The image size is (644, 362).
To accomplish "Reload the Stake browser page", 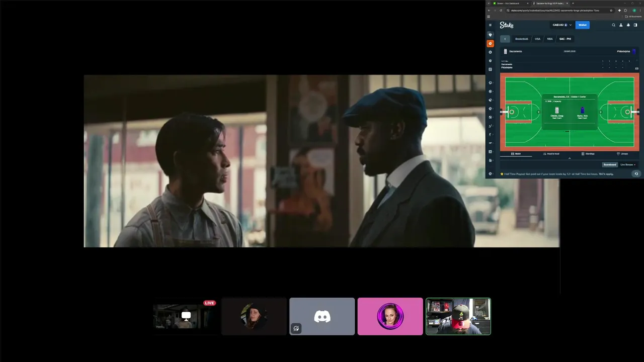I will [501, 10].
